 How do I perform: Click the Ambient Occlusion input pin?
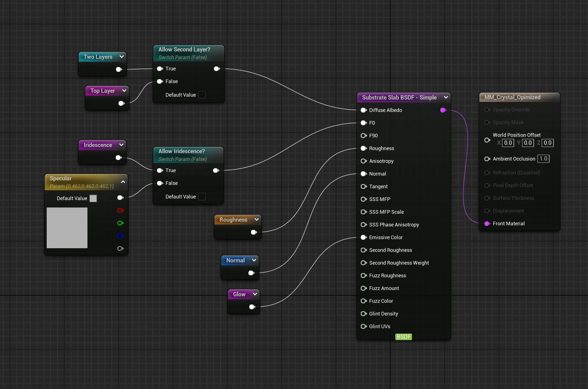tap(487, 159)
